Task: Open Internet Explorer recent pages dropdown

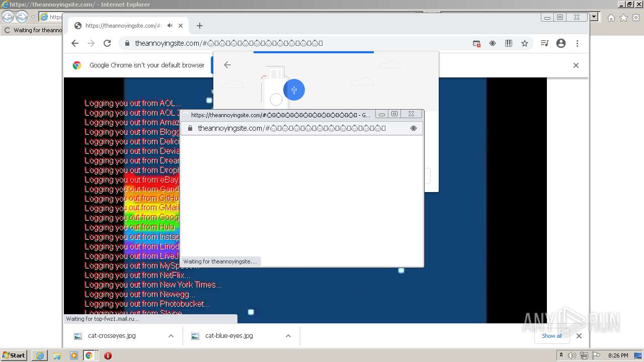Action: coord(33,17)
